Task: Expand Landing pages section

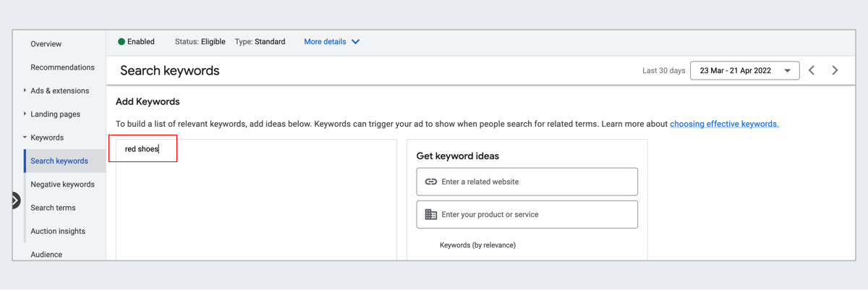Action: point(25,114)
